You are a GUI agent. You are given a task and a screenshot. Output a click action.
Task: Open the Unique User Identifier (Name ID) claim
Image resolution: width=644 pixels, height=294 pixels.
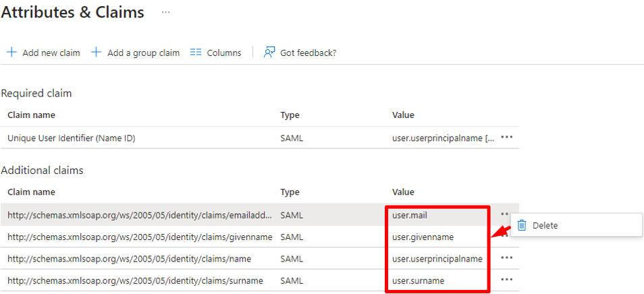[x=80, y=138]
